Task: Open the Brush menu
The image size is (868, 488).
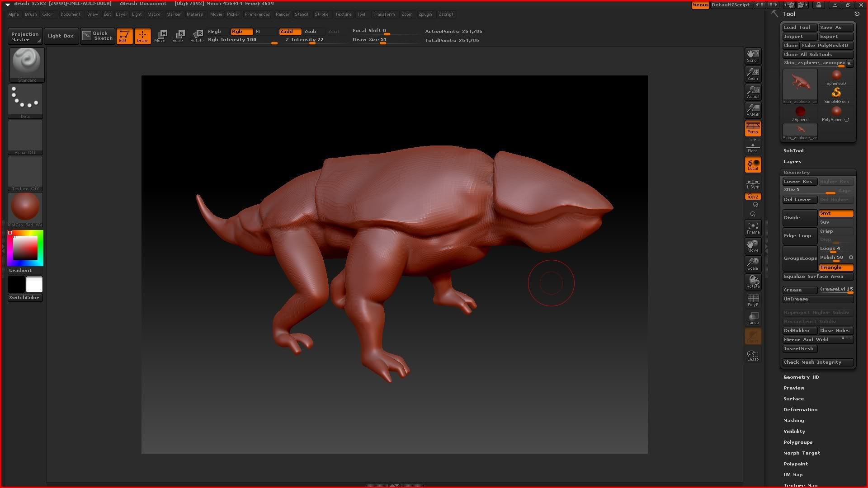Action: pyautogui.click(x=31, y=14)
